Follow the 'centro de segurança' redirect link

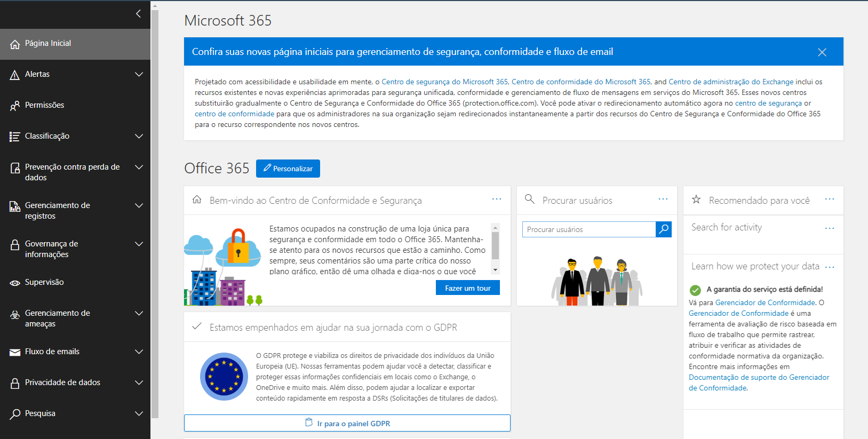768,103
